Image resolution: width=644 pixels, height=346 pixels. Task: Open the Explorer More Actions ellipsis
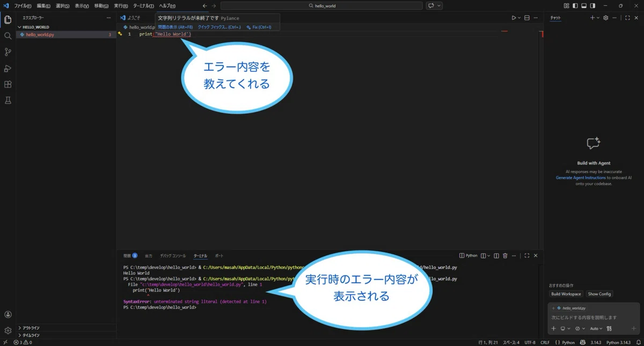(108, 18)
